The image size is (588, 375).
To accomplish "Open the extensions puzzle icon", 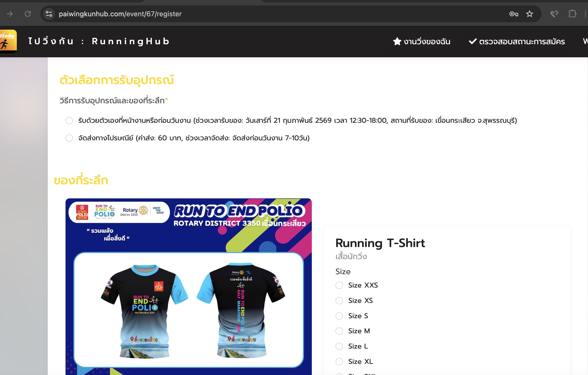I will (572, 14).
